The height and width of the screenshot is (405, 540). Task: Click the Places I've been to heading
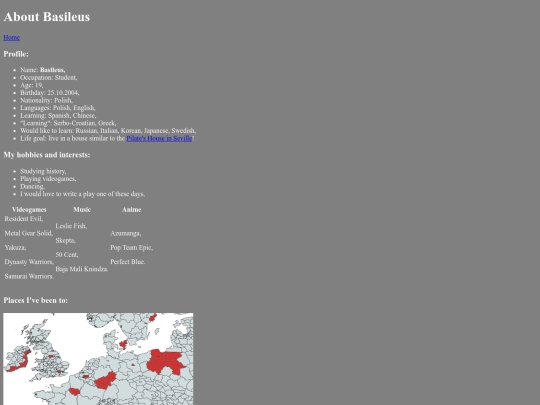pos(36,300)
